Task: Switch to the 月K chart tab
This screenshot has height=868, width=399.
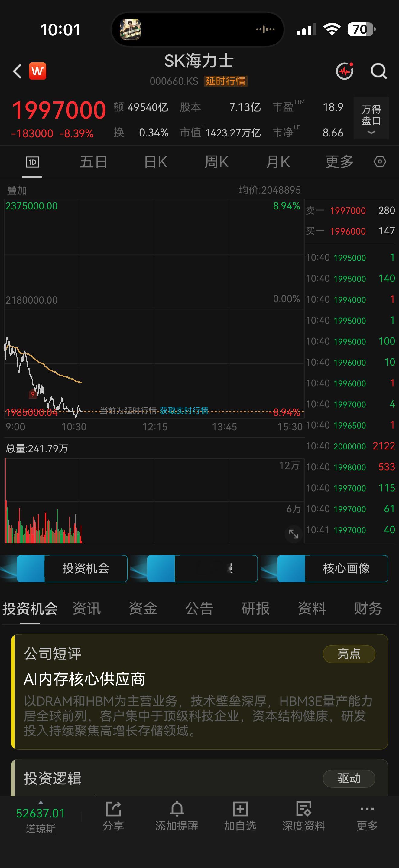Action: (278, 162)
